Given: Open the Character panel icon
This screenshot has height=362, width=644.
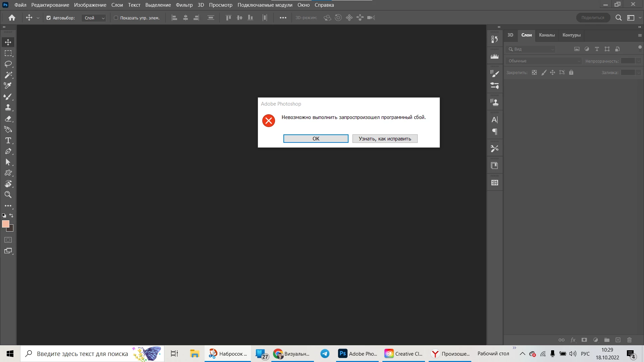Looking at the screenshot, I should click(494, 120).
